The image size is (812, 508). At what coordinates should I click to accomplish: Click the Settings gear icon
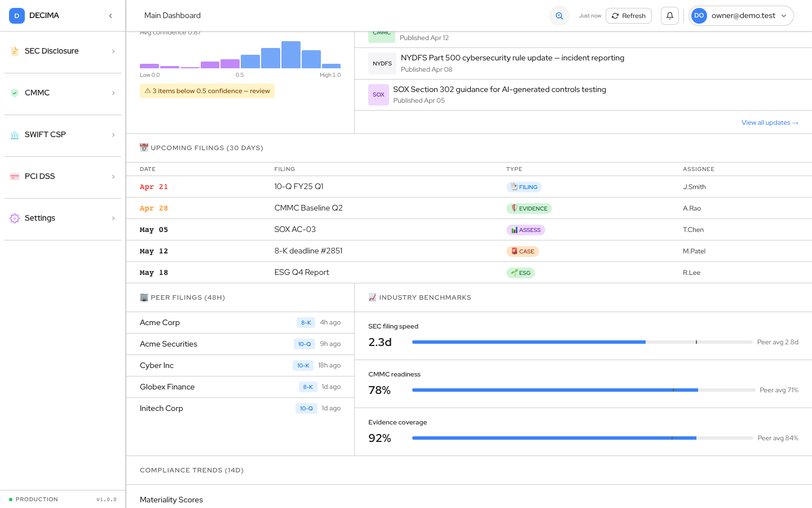[15, 218]
